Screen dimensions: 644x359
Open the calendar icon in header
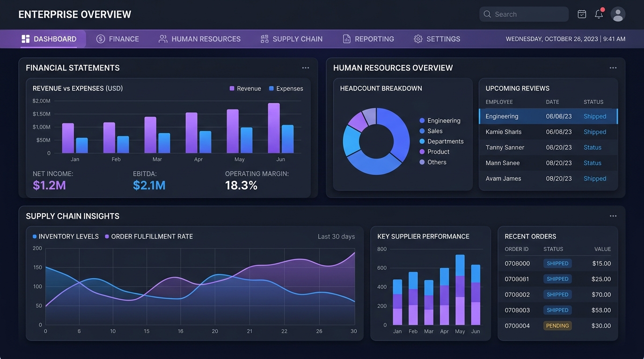coord(582,14)
